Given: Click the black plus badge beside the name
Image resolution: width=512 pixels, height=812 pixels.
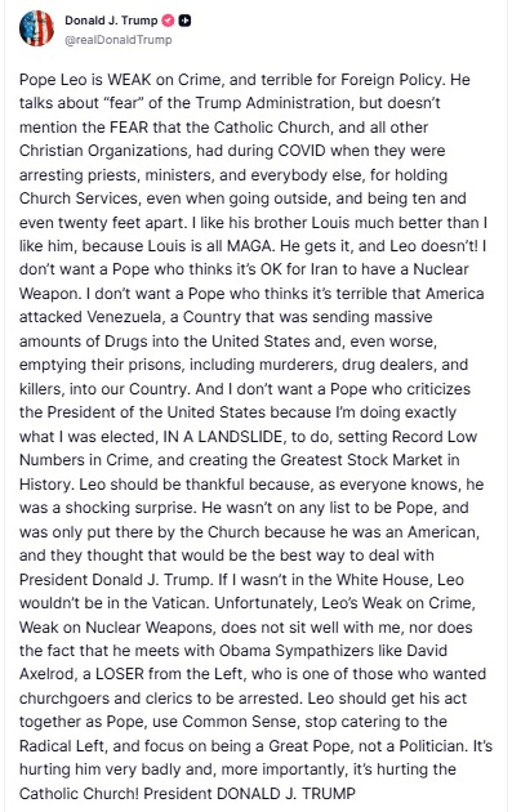Looking at the screenshot, I should [x=185, y=21].
